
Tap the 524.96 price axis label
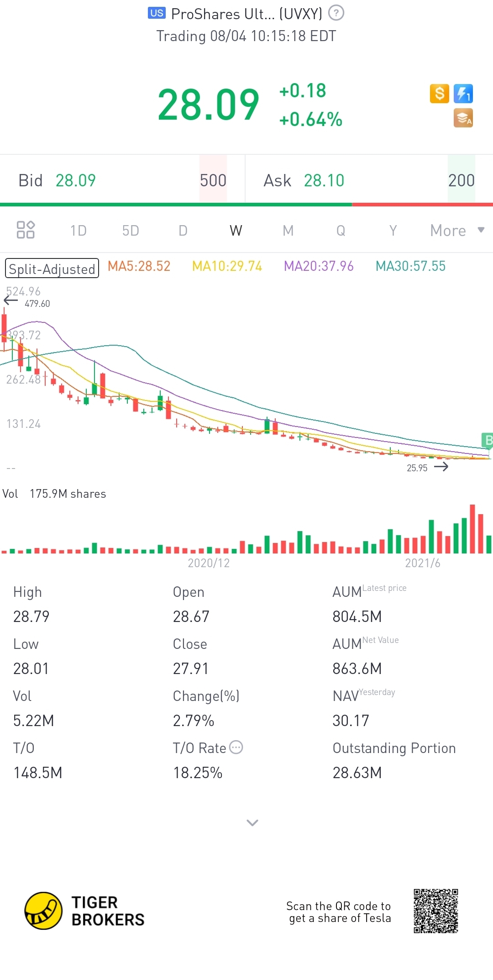[23, 291]
